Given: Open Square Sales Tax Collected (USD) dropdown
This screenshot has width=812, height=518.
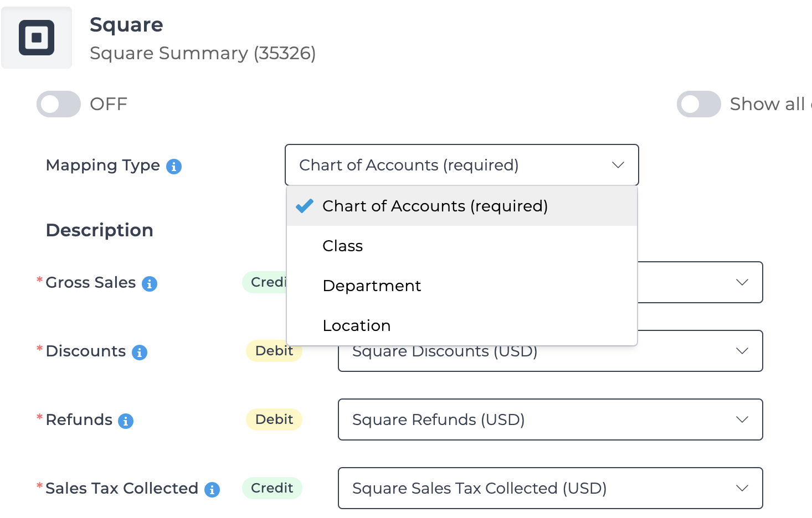Looking at the screenshot, I should click(x=551, y=488).
